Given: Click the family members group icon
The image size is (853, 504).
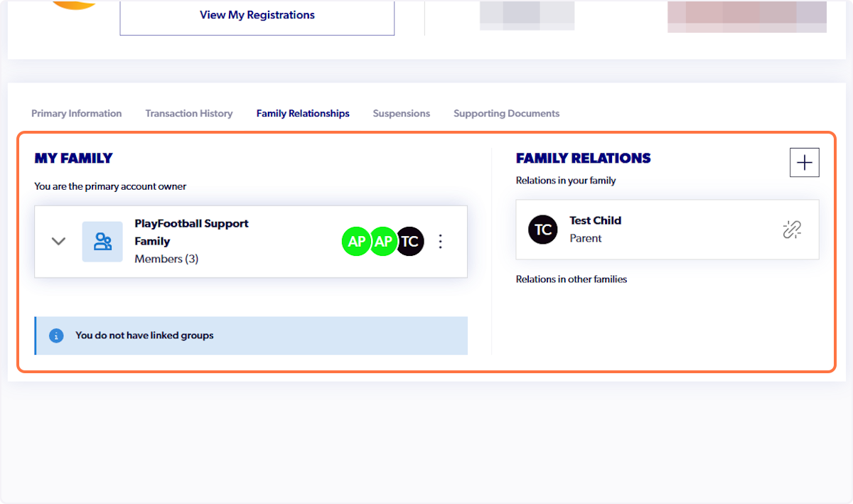Looking at the screenshot, I should click(102, 241).
